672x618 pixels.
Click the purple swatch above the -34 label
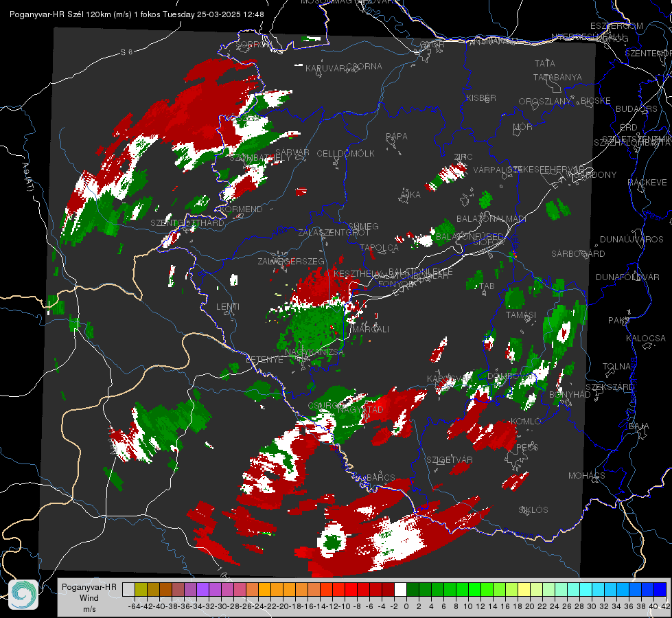coord(202,589)
